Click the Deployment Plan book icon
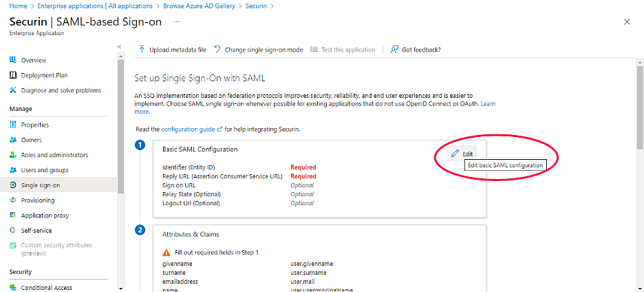644x292 pixels. [x=13, y=75]
